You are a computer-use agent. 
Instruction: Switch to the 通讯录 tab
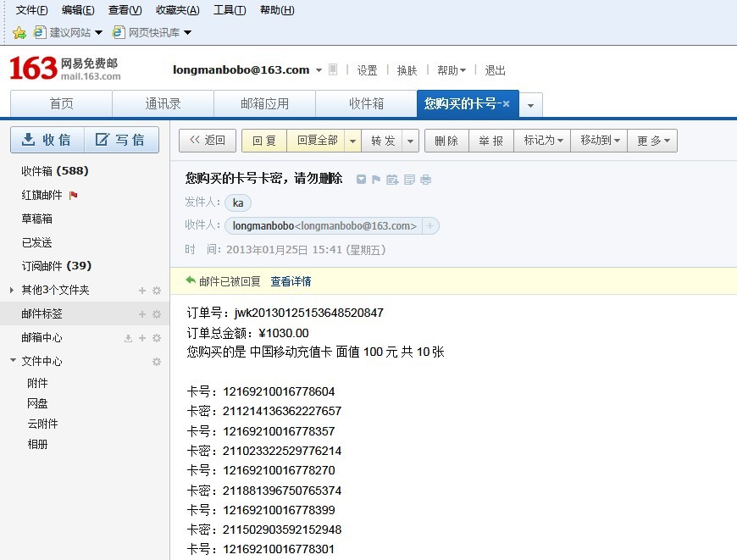[163, 103]
